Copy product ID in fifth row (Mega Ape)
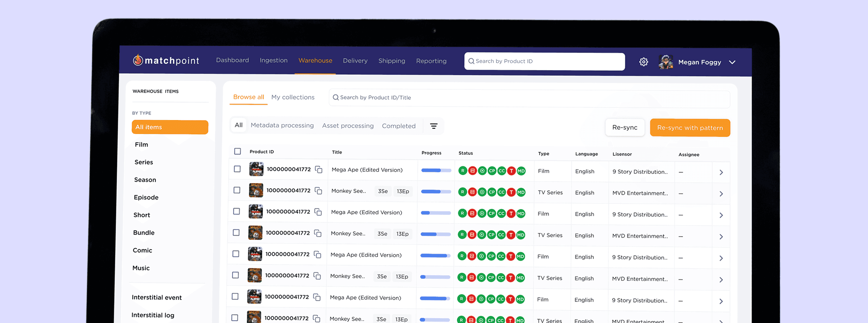 click(317, 254)
